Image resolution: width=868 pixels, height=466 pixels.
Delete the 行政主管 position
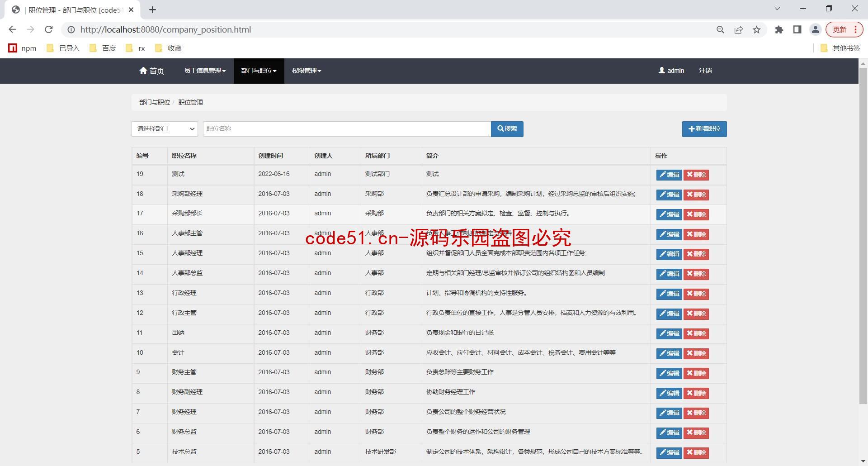pos(696,314)
